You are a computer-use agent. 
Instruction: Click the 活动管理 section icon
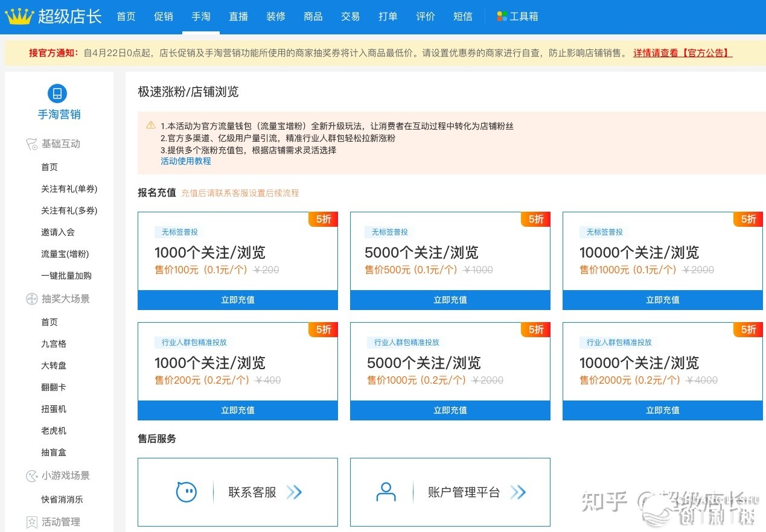click(31, 522)
